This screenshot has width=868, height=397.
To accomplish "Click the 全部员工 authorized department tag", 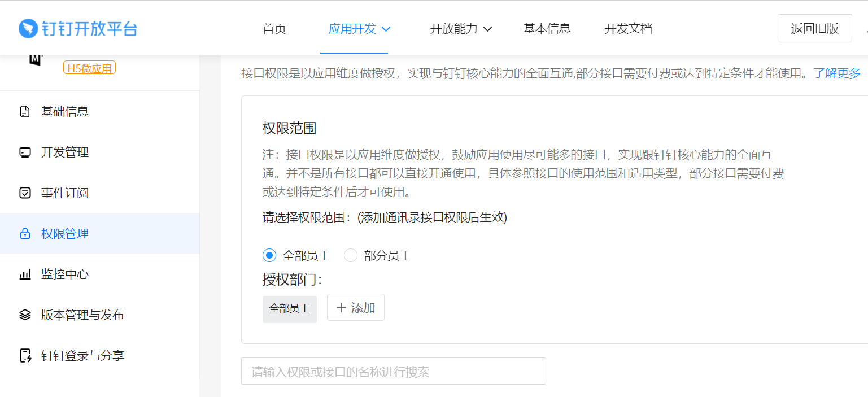I will pos(289,308).
